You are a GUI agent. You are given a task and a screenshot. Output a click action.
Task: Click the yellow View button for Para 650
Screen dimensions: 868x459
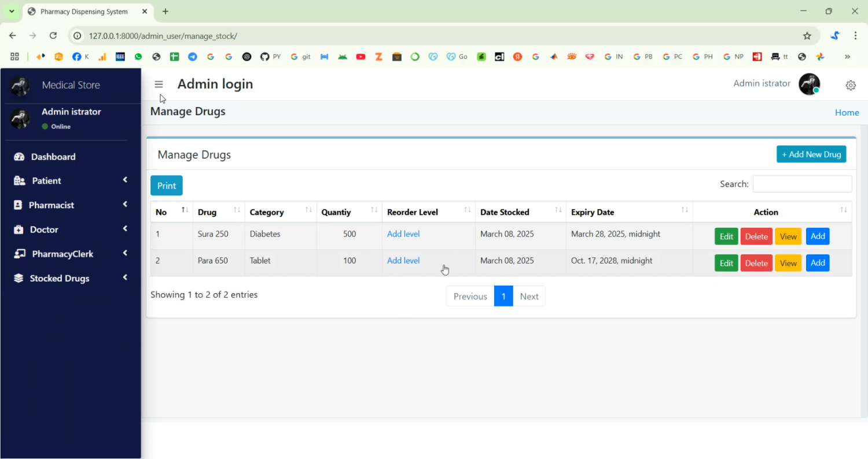point(788,263)
